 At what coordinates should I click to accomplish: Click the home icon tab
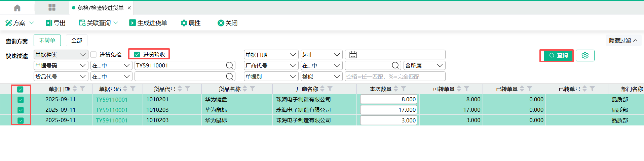[x=17, y=8]
